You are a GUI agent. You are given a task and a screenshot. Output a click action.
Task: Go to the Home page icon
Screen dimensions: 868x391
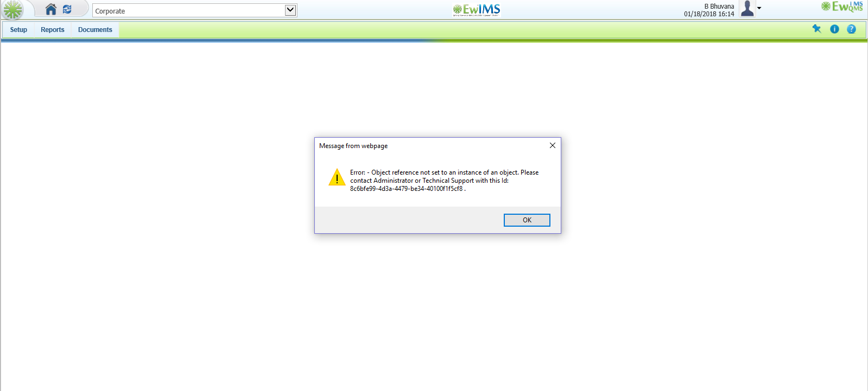[x=51, y=9]
